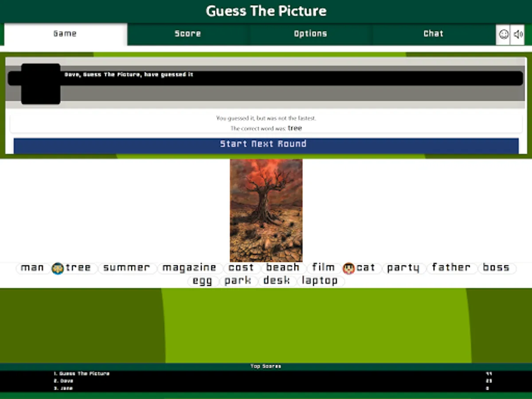The width and height of the screenshot is (532, 399).
Task: Click 'The correct word was: tree' text
Action: coord(266,128)
